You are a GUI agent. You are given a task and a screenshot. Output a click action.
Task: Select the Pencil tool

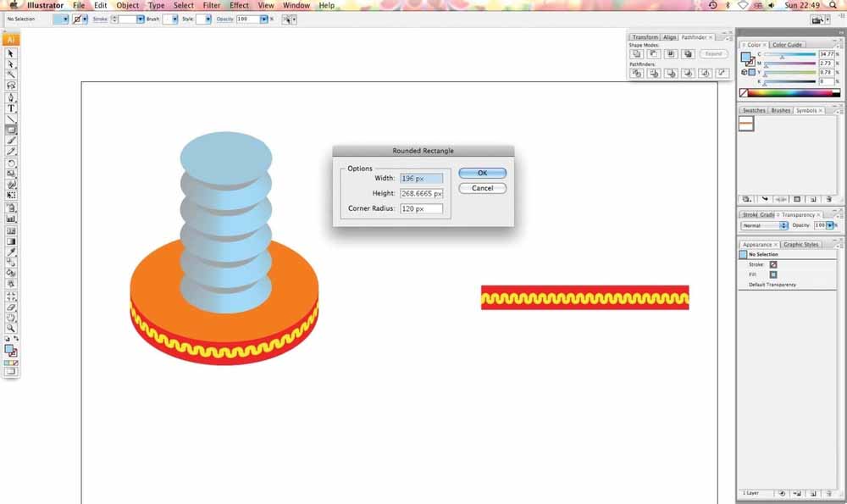coord(10,151)
